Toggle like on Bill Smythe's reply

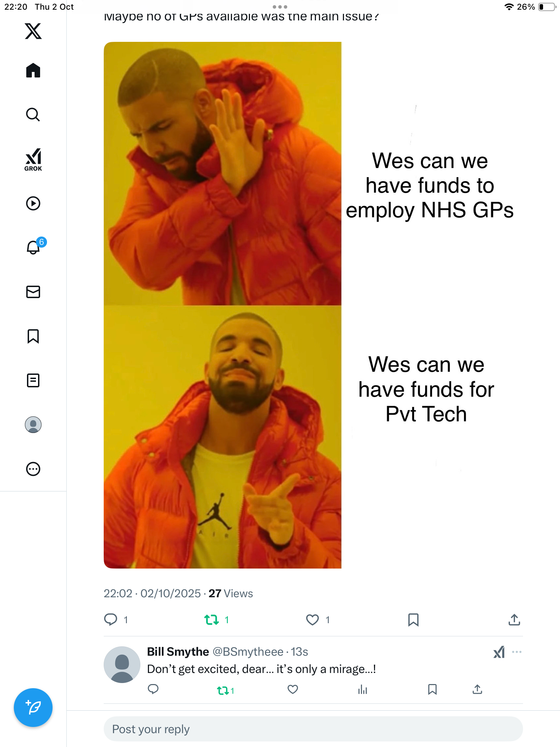(x=293, y=690)
